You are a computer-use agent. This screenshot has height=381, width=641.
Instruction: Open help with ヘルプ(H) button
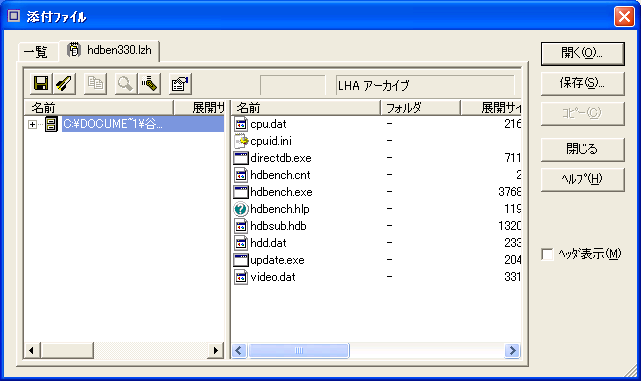583,179
